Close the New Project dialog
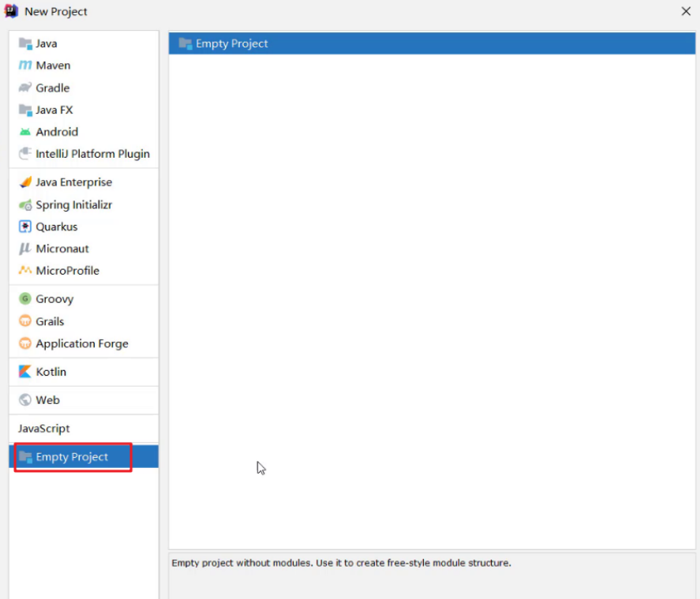The width and height of the screenshot is (700, 599). pyautogui.click(x=686, y=11)
